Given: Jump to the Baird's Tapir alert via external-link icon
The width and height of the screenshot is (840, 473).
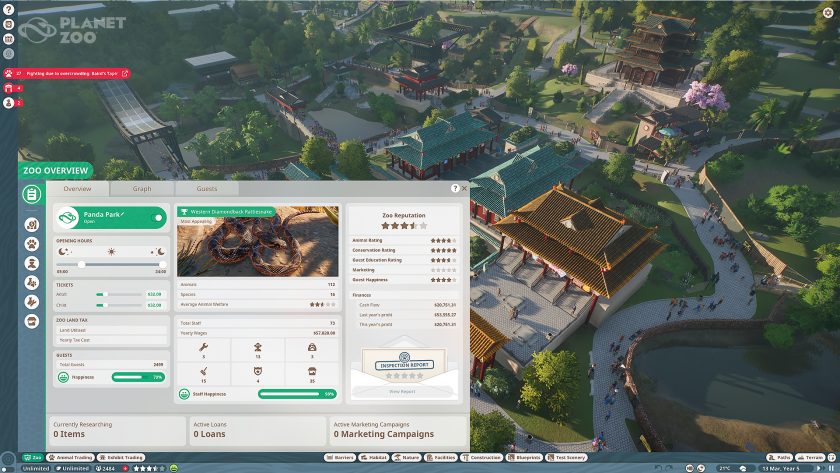Looking at the screenshot, I should (x=125, y=73).
